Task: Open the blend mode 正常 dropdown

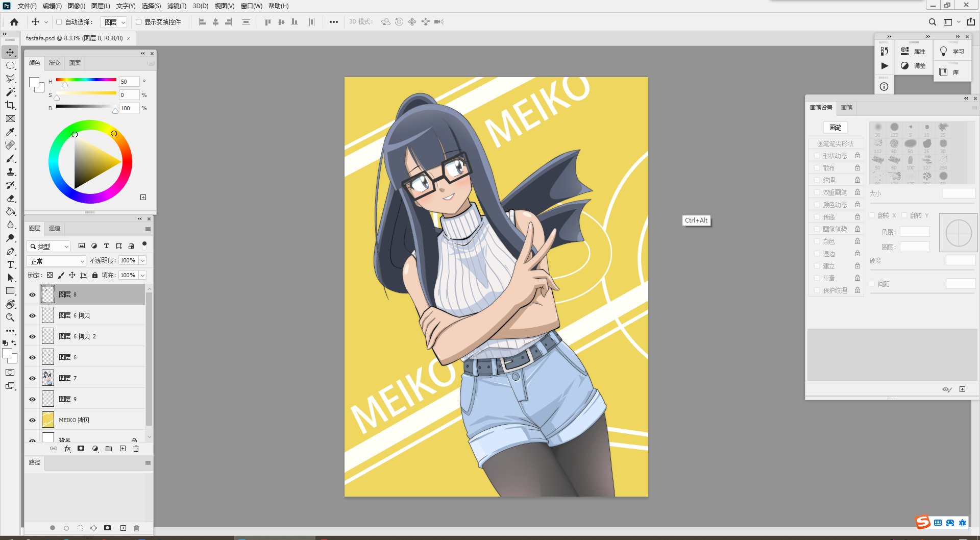Action: pos(56,261)
